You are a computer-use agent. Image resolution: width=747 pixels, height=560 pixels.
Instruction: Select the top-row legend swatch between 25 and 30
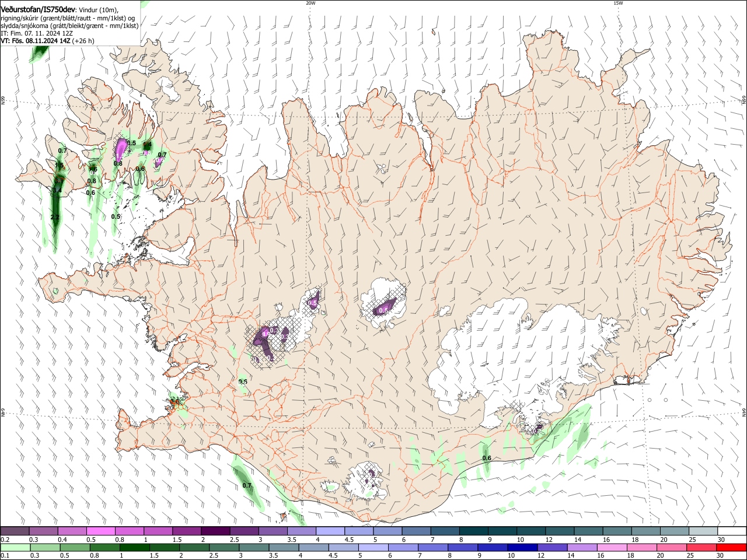[x=702, y=531]
